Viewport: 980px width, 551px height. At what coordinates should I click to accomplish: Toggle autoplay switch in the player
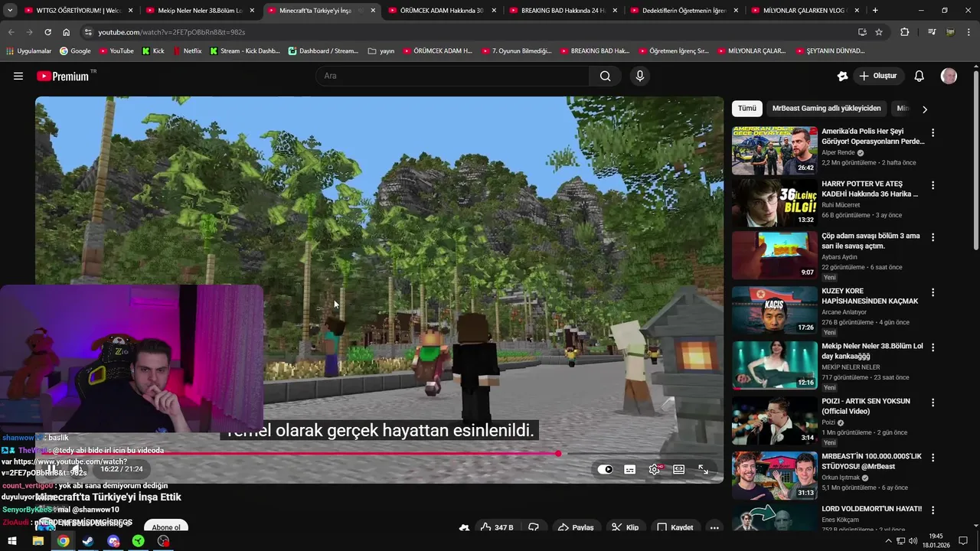click(x=606, y=470)
